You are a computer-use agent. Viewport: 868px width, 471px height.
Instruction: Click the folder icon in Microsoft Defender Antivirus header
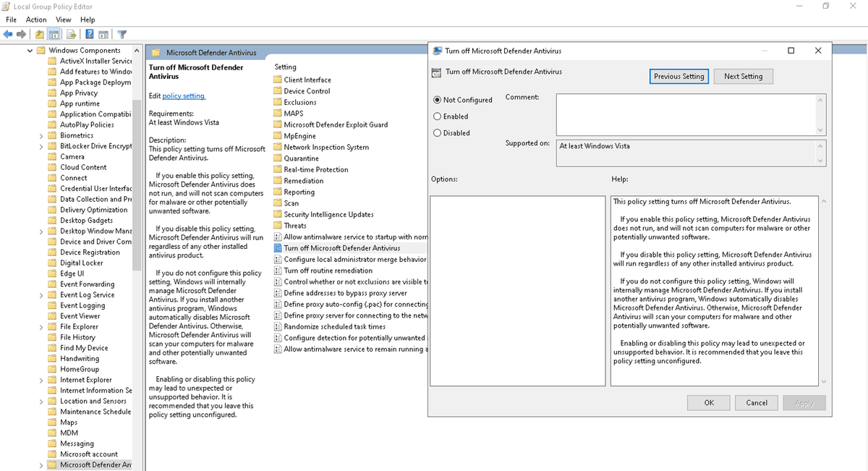pyautogui.click(x=156, y=52)
